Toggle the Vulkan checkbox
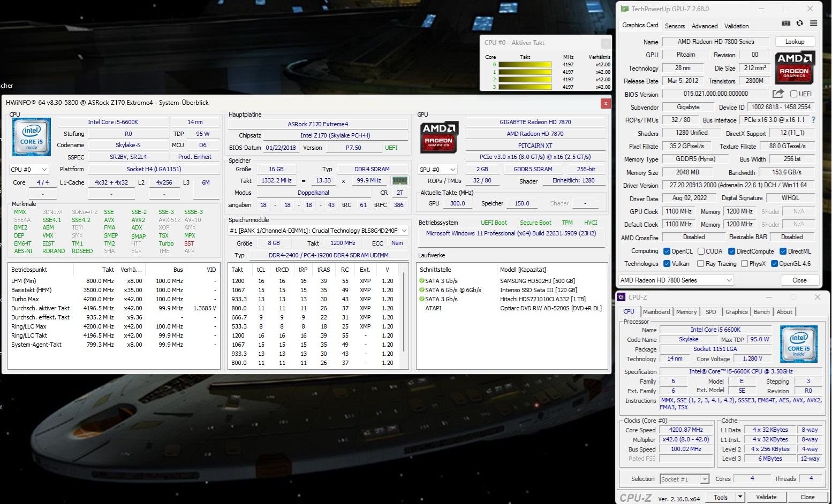Image resolution: width=832 pixels, height=504 pixels. 667,263
